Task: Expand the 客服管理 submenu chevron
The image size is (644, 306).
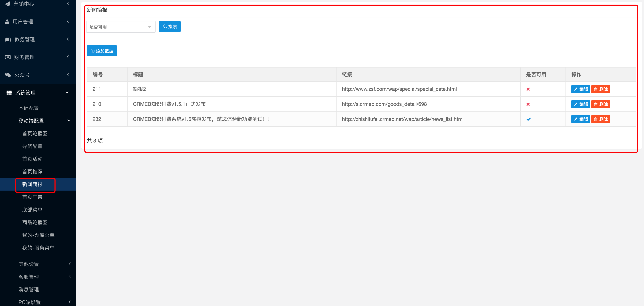Action: pos(70,277)
